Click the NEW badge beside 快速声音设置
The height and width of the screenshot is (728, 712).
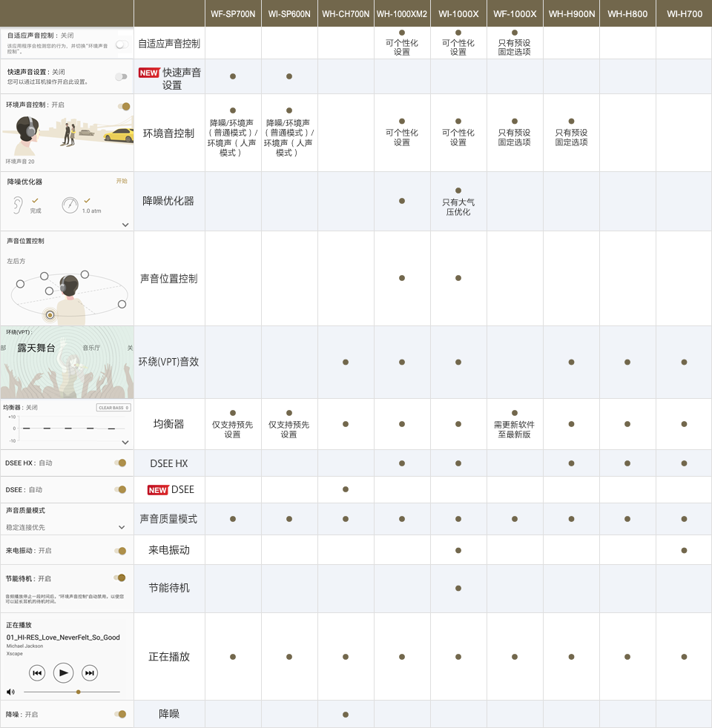point(149,73)
